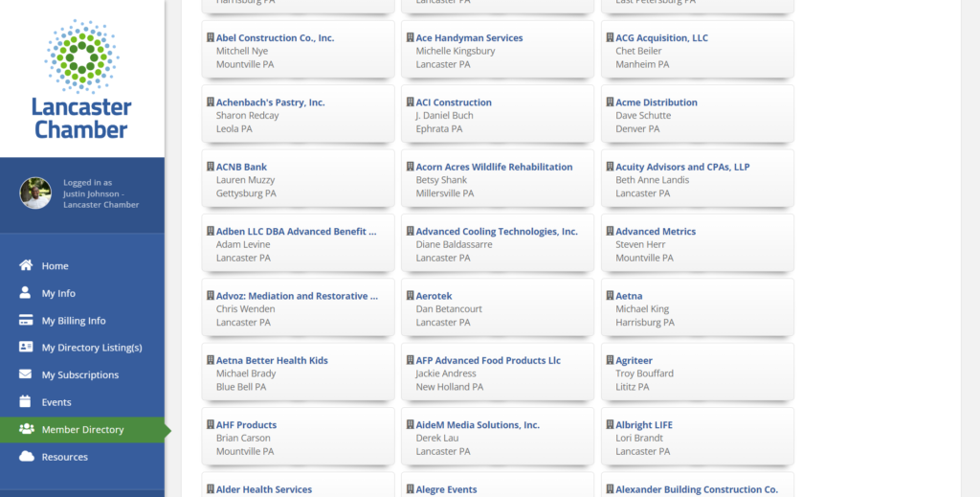Image resolution: width=980 pixels, height=497 pixels.
Task: Click building icon beside Aetna Better Health Kids
Action: tap(211, 360)
